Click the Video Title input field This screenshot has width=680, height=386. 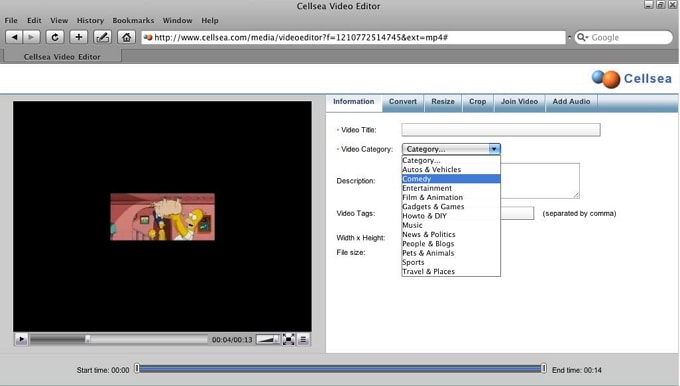point(501,130)
